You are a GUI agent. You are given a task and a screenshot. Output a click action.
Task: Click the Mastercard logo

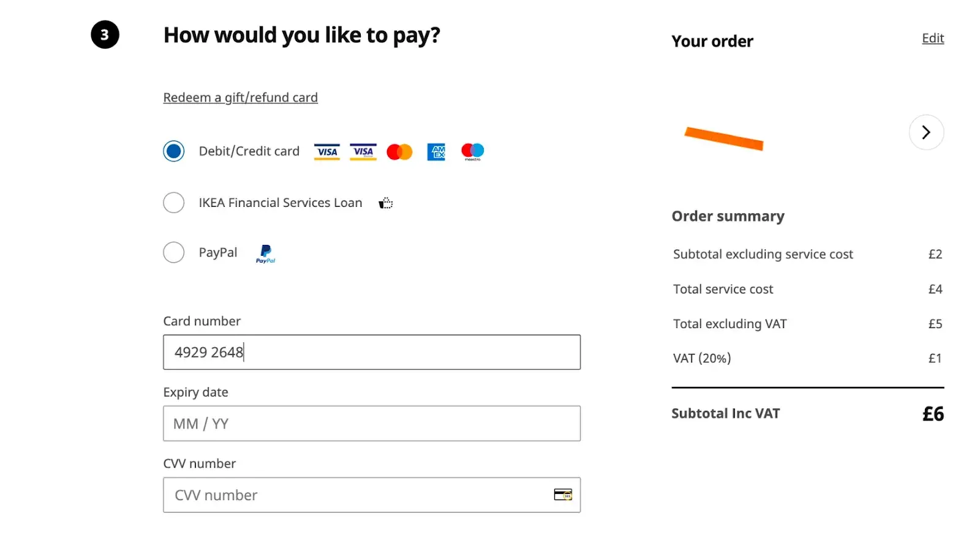[x=399, y=152]
